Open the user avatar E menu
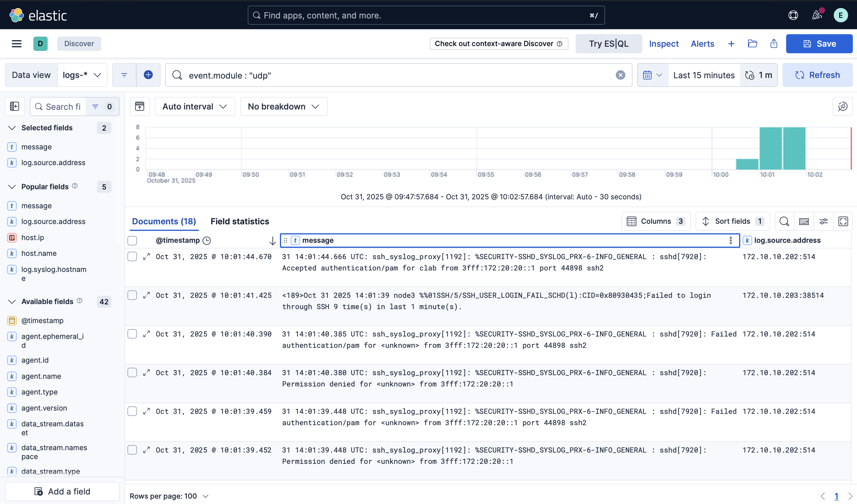This screenshot has height=504, width=857. point(841,15)
